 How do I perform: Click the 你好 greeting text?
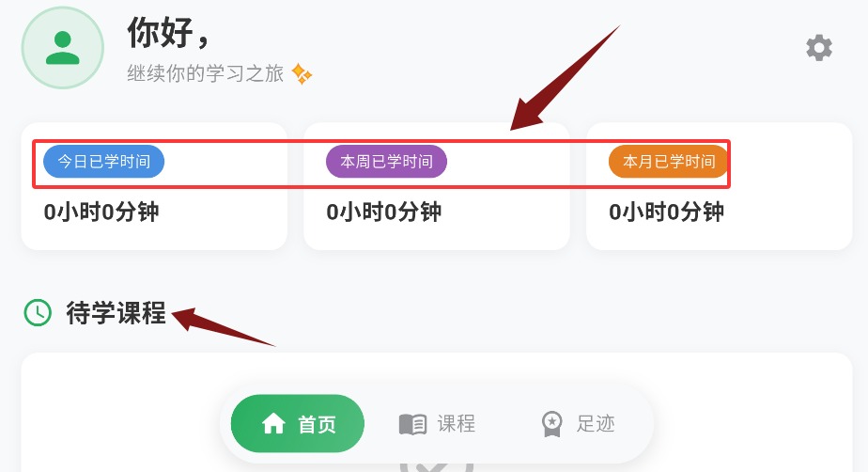pyautogui.click(x=167, y=34)
